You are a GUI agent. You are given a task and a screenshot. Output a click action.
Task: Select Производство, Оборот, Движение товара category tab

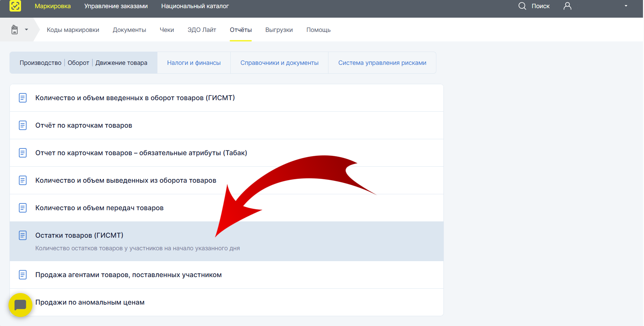click(83, 63)
